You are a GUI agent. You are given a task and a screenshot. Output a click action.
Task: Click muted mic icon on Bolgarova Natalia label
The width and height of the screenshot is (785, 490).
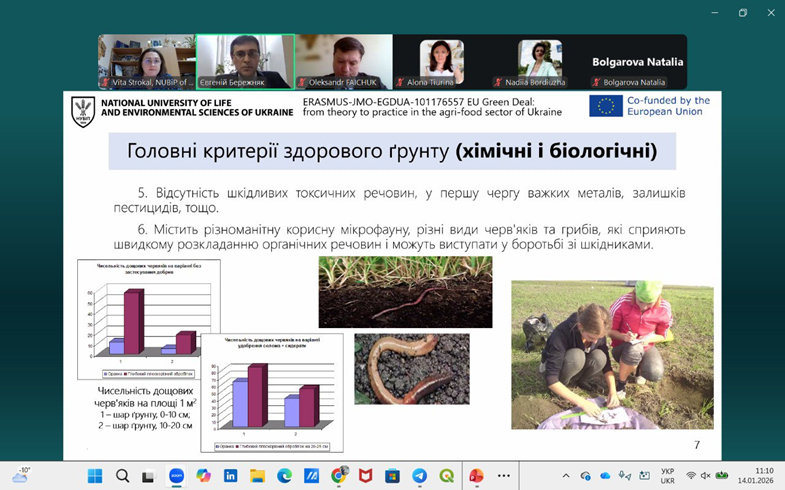point(596,83)
